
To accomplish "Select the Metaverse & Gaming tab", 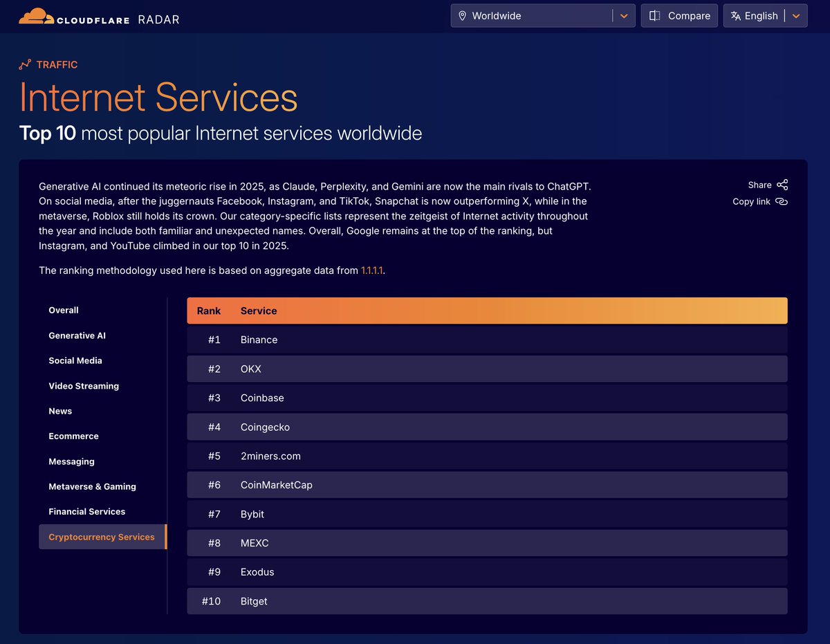I will pos(92,486).
